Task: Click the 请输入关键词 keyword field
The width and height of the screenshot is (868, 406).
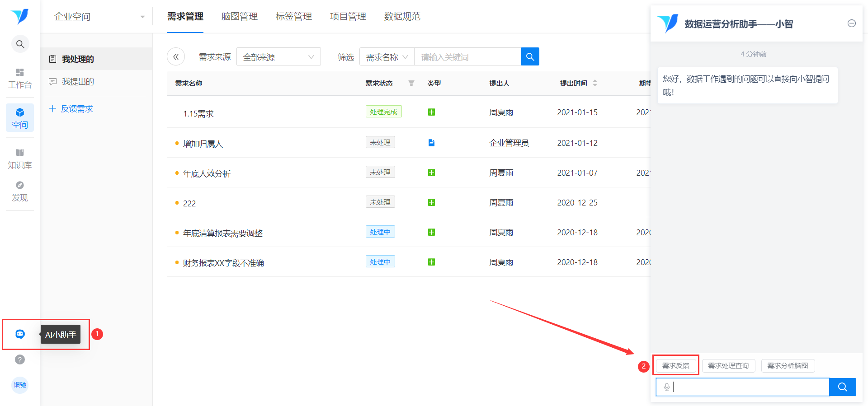Action: pyautogui.click(x=467, y=57)
